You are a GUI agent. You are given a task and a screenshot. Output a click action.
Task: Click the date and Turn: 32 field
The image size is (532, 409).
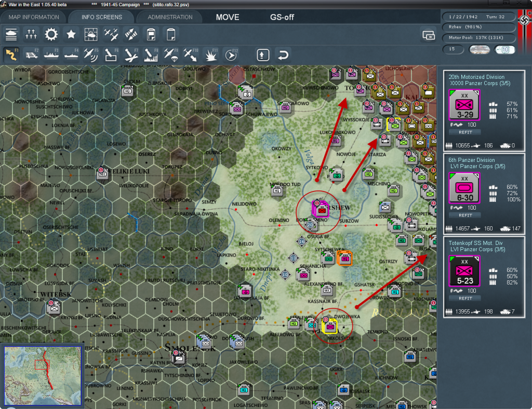(478, 17)
